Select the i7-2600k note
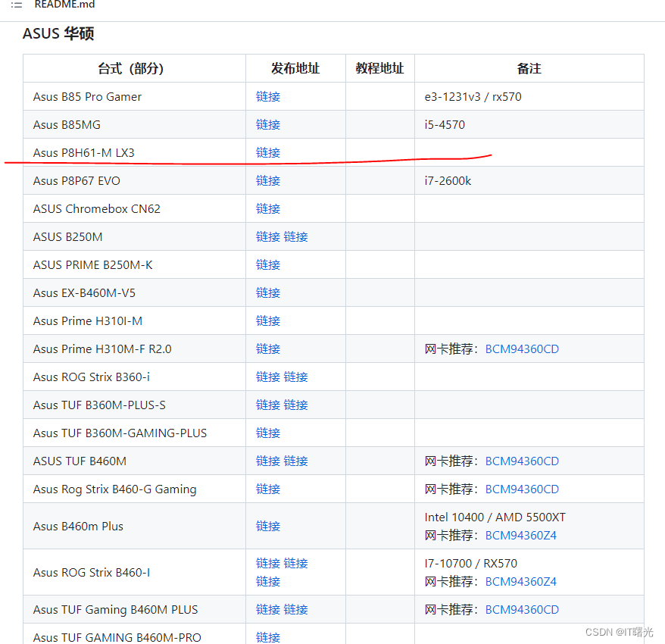 tap(448, 181)
